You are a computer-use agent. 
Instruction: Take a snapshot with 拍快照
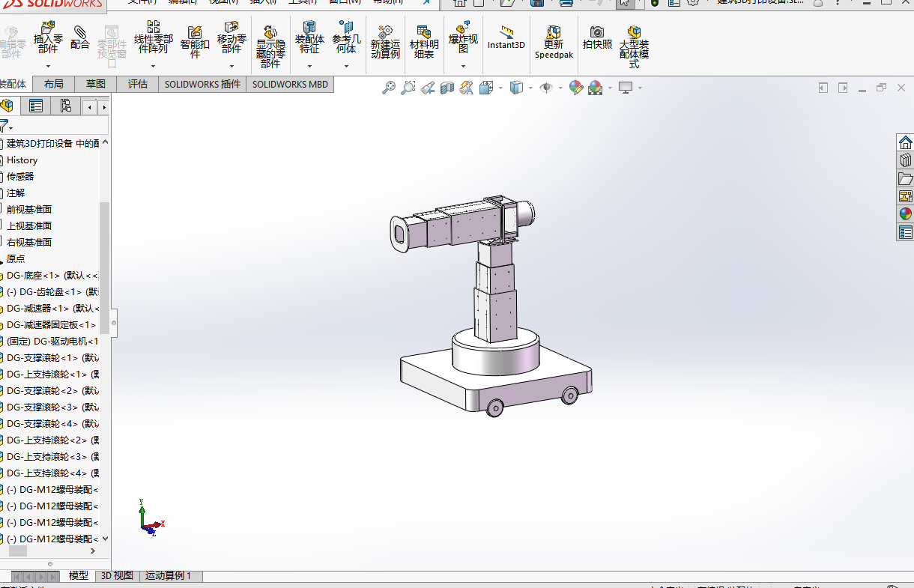597,37
